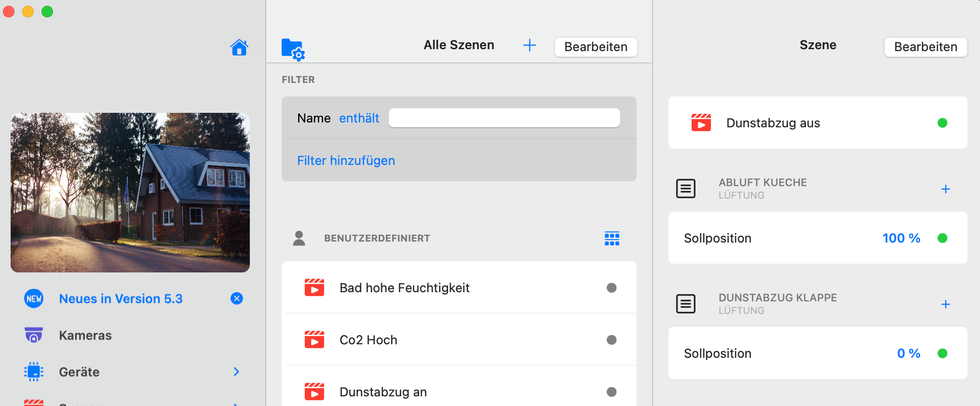Toggle the Bad hohe Feuchtigkeit status dot
980x406 pixels.
(611, 288)
